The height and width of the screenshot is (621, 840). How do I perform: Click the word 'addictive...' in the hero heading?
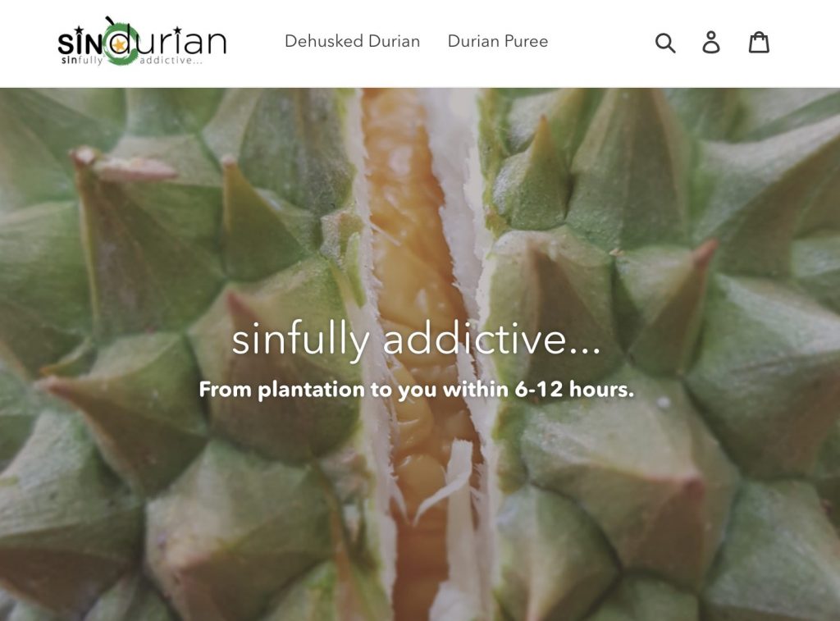(x=492, y=339)
